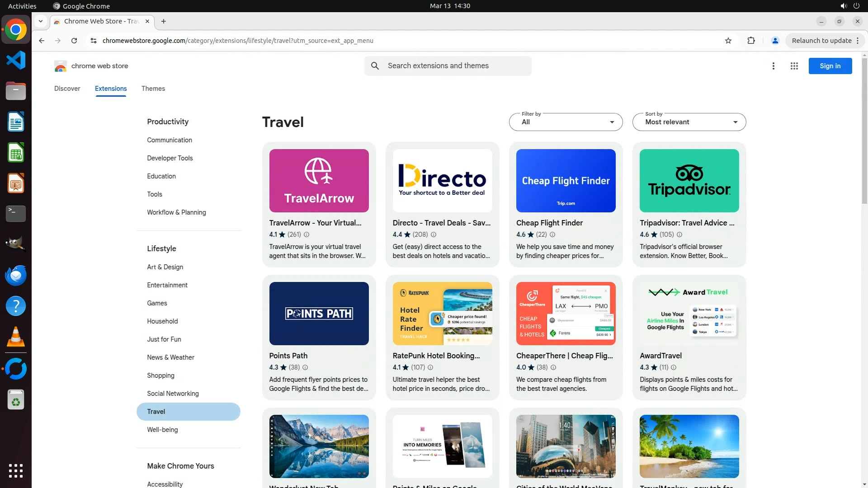Click TravelArrow rating info icon
The height and width of the screenshot is (488, 868).
307,235
